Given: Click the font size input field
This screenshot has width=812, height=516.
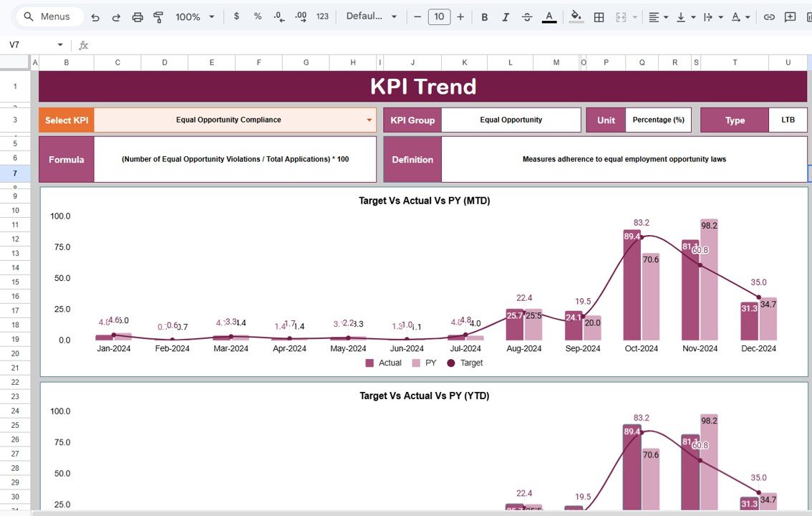Looking at the screenshot, I should [439, 16].
